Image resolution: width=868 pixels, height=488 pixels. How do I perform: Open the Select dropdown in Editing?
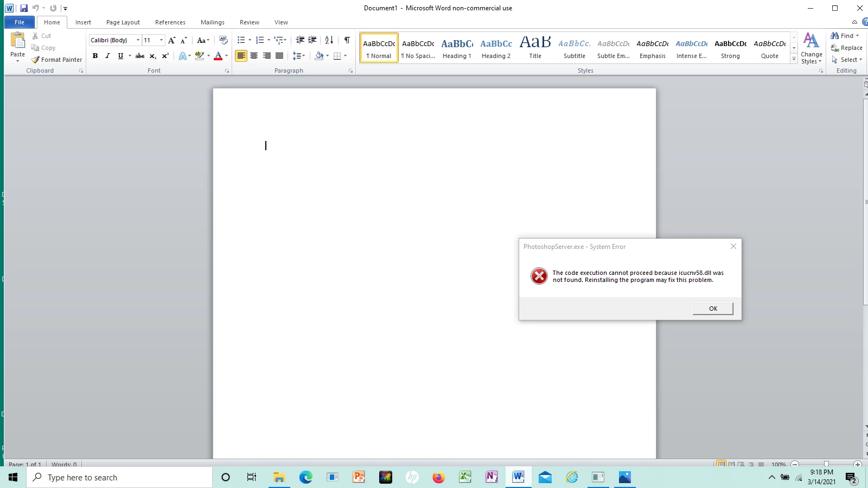(847, 60)
